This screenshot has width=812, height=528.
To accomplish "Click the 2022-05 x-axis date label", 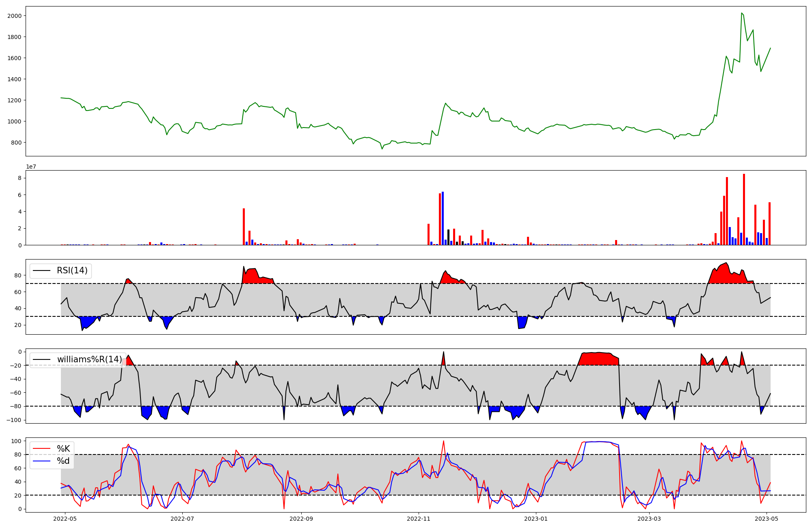I will click(x=65, y=519).
